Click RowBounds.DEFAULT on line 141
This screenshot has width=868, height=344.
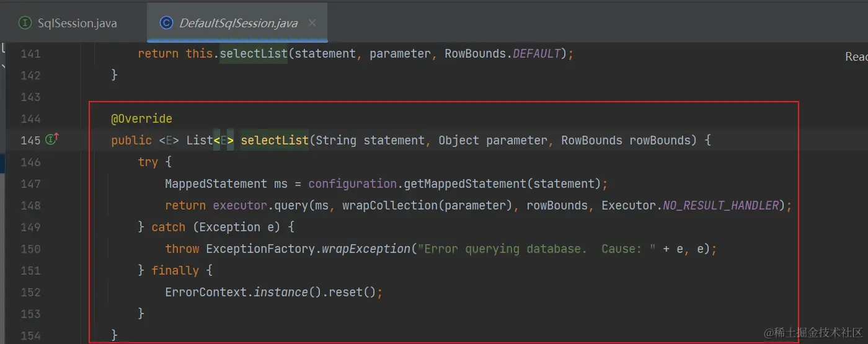point(503,54)
